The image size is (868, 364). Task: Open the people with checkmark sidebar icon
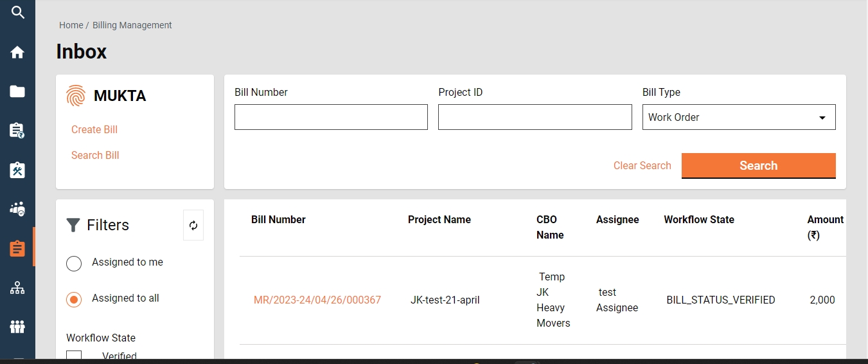(x=17, y=209)
